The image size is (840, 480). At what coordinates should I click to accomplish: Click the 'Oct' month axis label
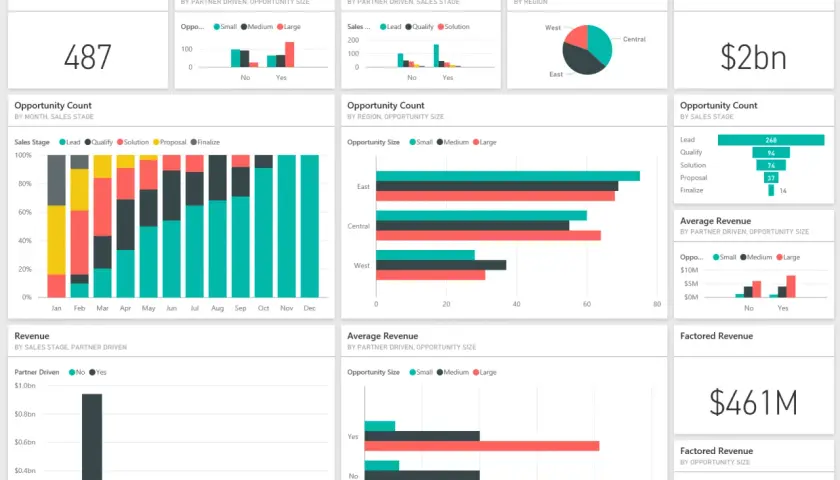264,308
